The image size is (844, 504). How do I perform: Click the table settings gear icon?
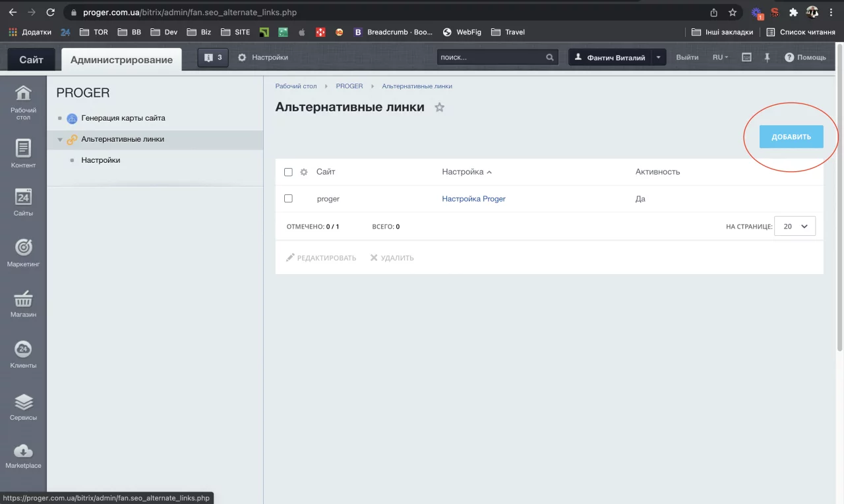pyautogui.click(x=304, y=172)
